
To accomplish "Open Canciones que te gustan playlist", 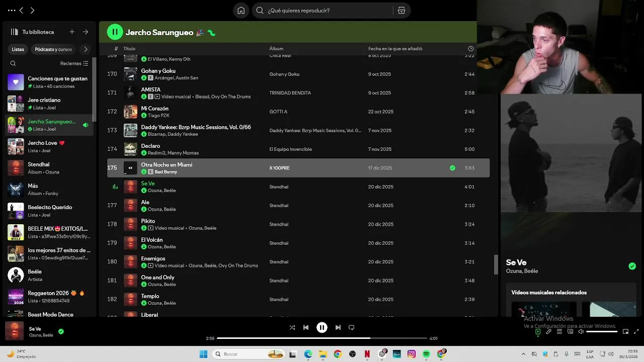I will click(x=48, y=82).
